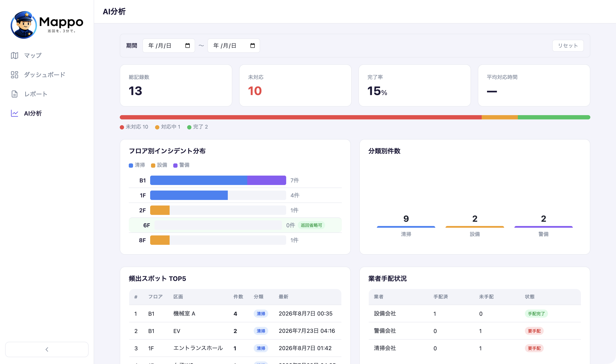The image size is (616, 364).
Task: Click the green 完了 segment of status bar
Action: (x=554, y=117)
